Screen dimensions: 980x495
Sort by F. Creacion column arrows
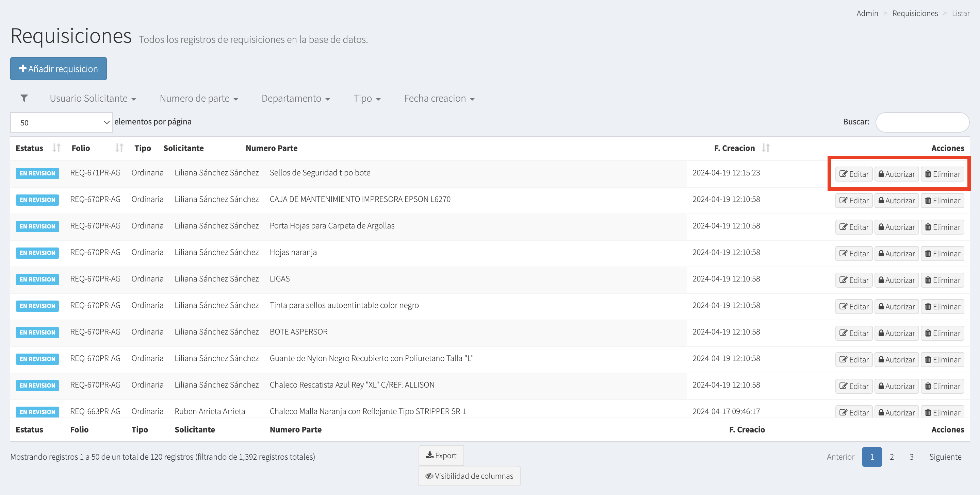(765, 148)
